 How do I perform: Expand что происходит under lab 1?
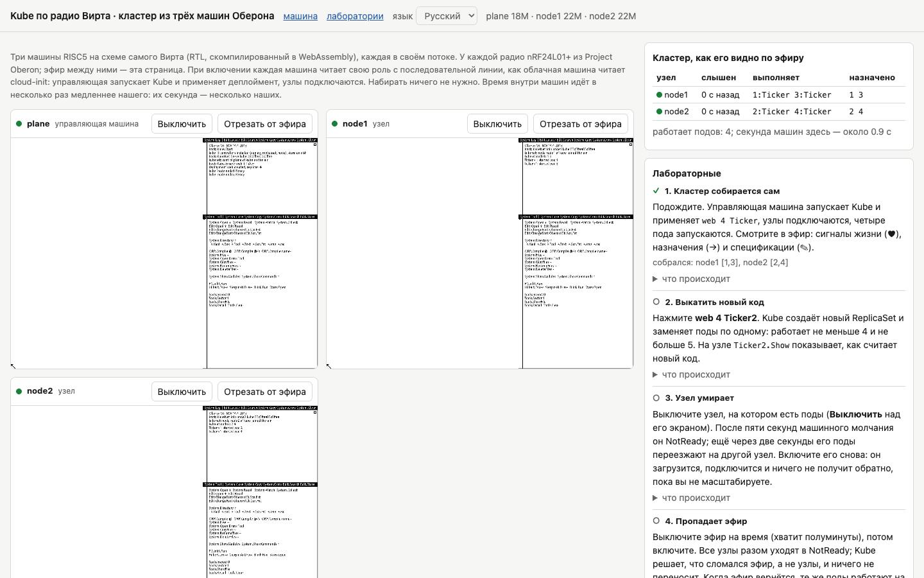click(692, 279)
